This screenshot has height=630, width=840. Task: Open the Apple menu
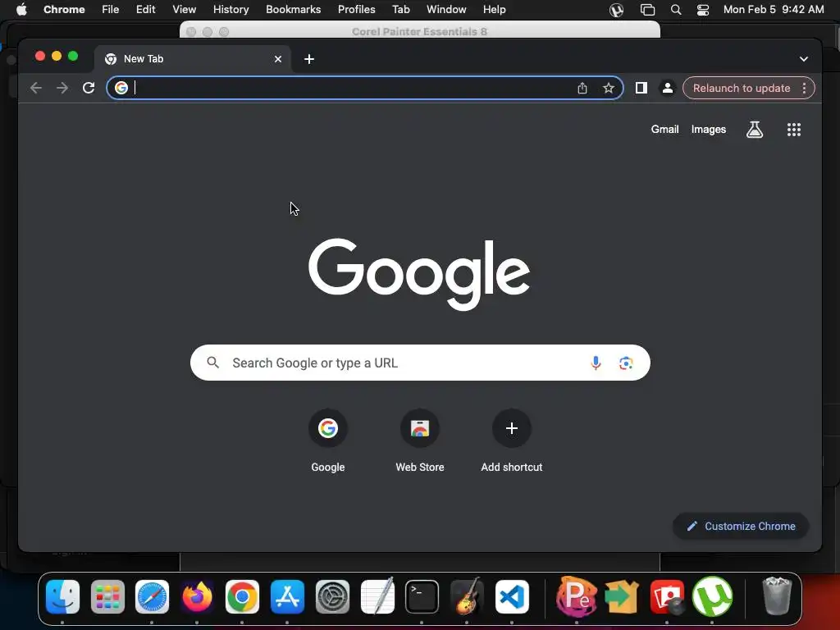point(21,10)
